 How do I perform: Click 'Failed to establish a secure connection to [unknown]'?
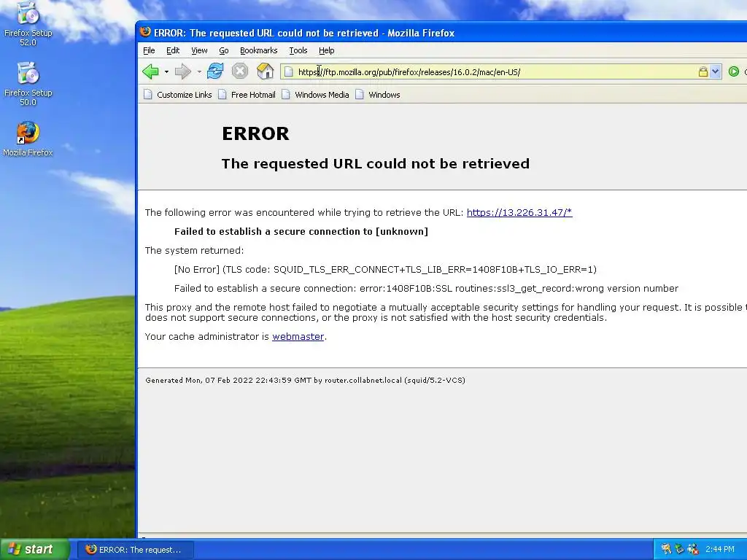(301, 231)
